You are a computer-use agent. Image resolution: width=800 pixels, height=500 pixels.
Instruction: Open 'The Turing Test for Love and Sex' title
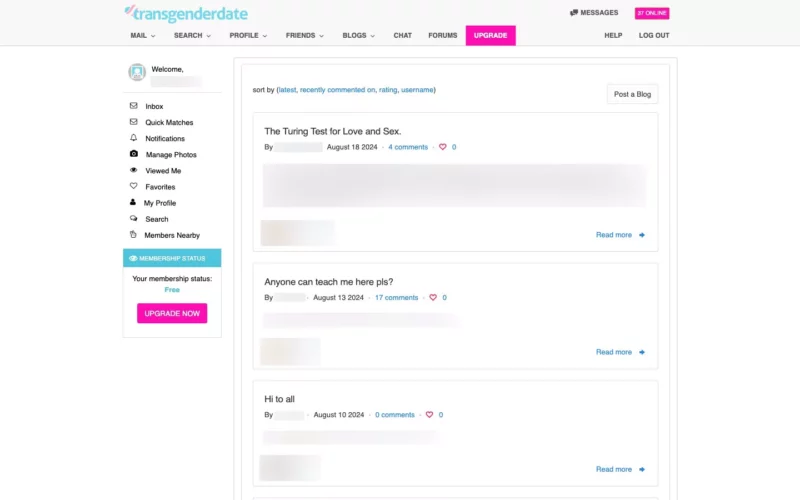(x=333, y=131)
